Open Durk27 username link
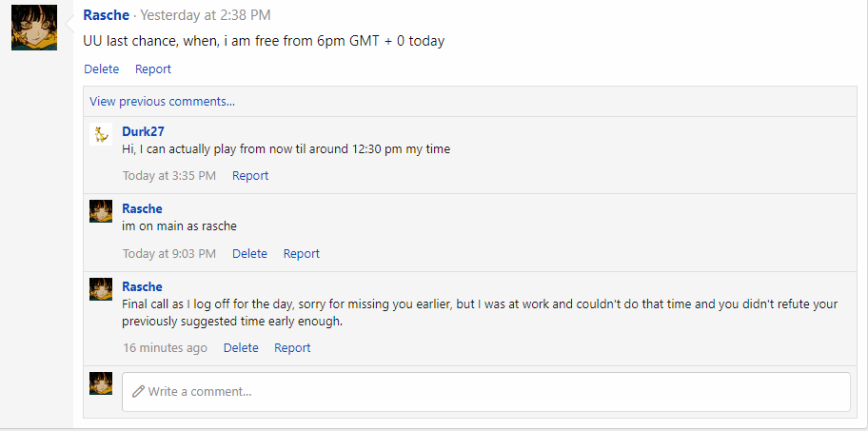Image resolution: width=868 pixels, height=431 pixels. [143, 131]
